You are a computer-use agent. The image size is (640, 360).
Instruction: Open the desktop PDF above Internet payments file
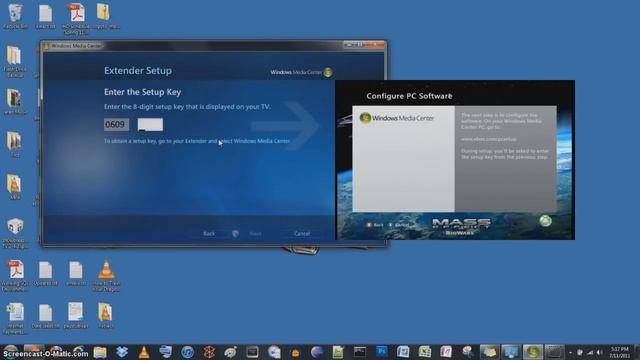pyautogui.click(x=15, y=276)
